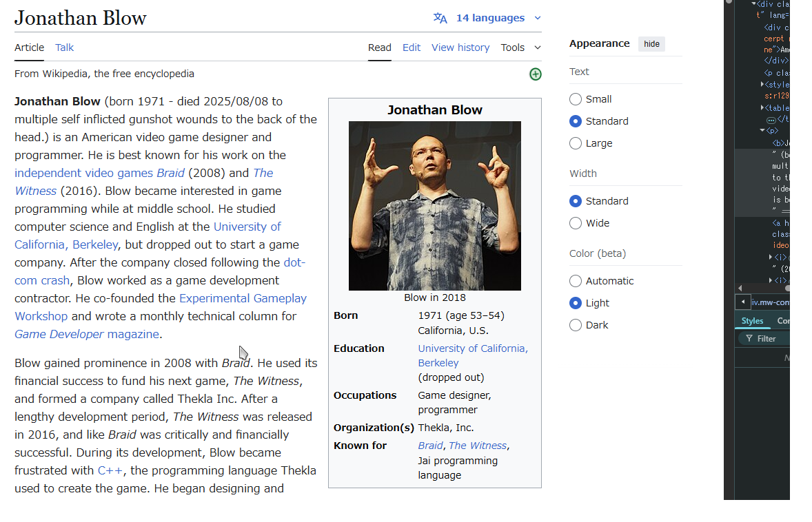Screen dimensions: 812x522
Task: Select Light color mode
Action: tap(576, 303)
